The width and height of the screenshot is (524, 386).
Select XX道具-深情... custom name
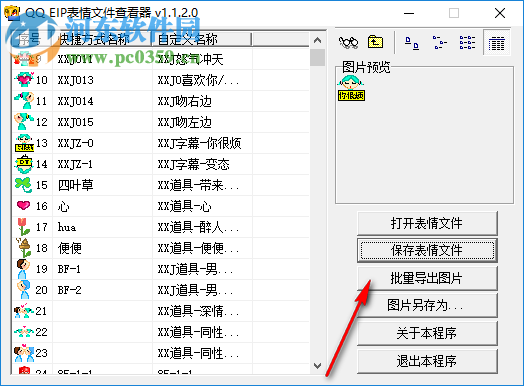[x=199, y=311]
